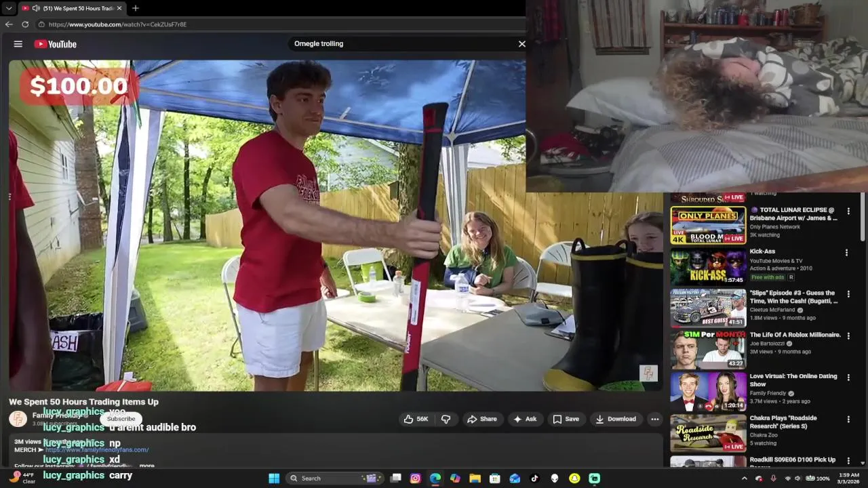The width and height of the screenshot is (868, 488).
Task: Open Chakra Plays 'Roadside Research' thumbnail
Action: [x=708, y=433]
